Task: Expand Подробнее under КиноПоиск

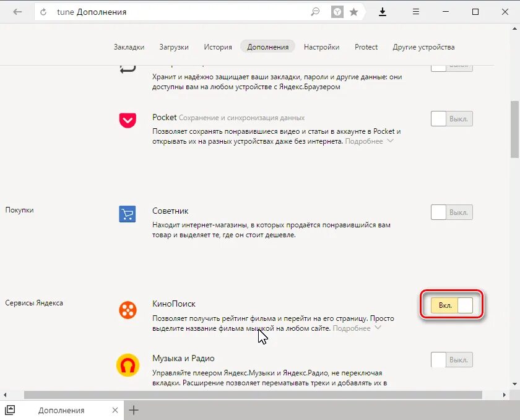Action: point(357,328)
